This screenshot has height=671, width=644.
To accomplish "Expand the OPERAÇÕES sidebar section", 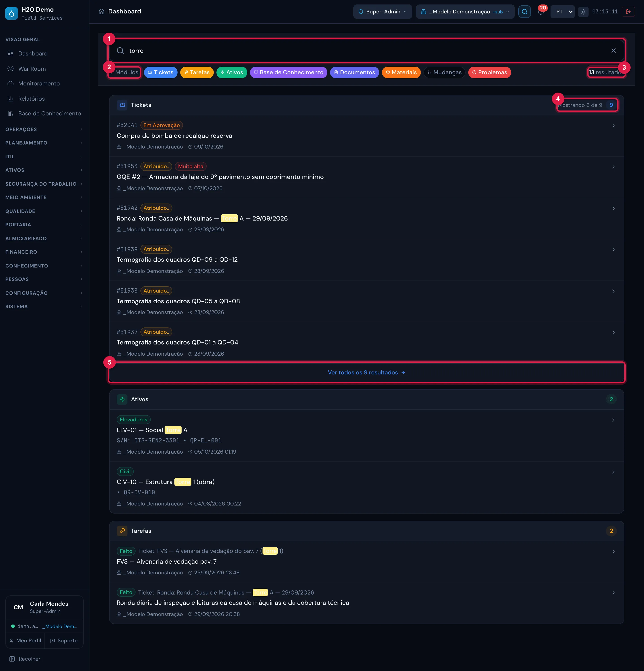I will 44,130.
